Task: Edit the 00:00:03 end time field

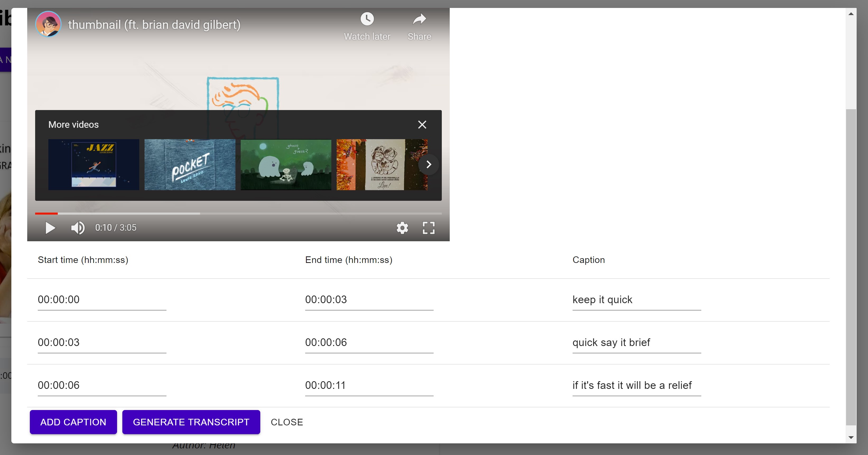Action: [369, 299]
